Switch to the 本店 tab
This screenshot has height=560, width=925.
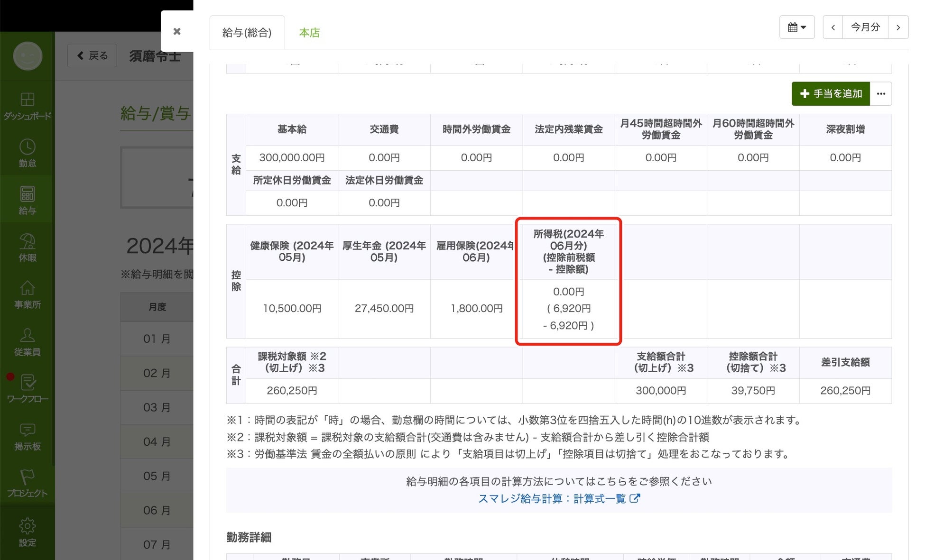[x=309, y=33]
